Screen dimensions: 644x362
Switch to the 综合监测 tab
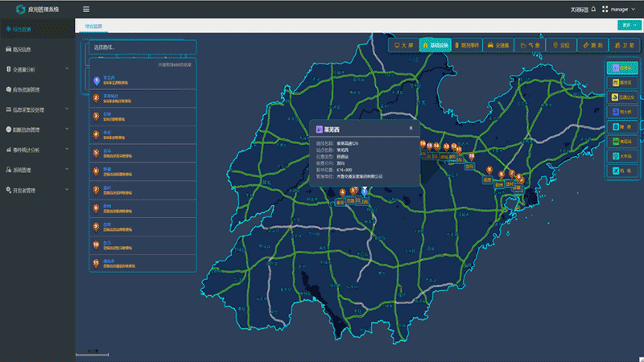pyautogui.click(x=94, y=27)
